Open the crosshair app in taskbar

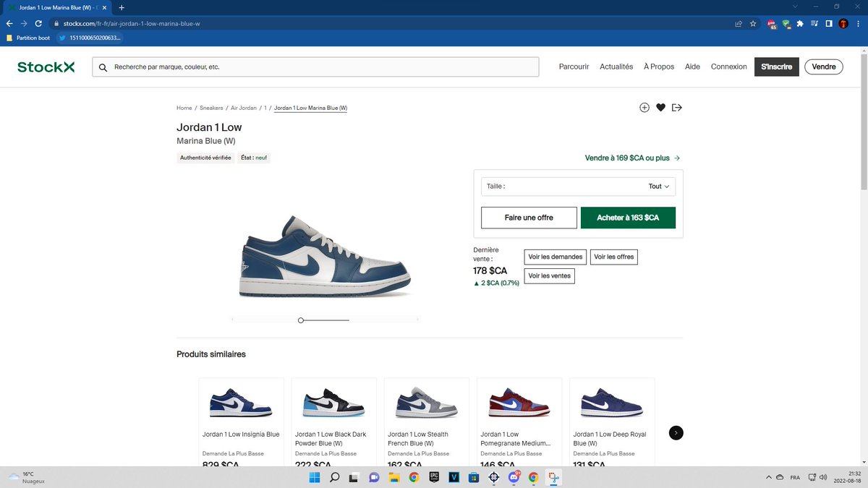pos(493,477)
